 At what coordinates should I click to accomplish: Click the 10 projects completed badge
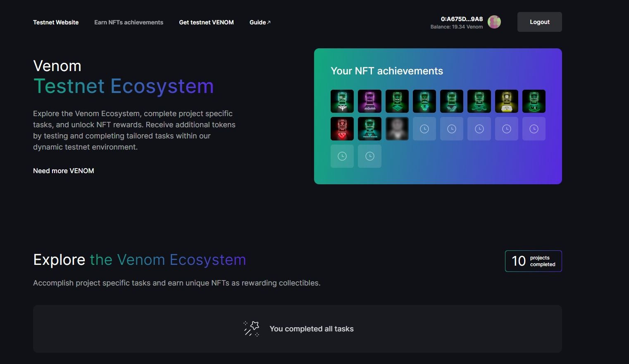pos(533,261)
